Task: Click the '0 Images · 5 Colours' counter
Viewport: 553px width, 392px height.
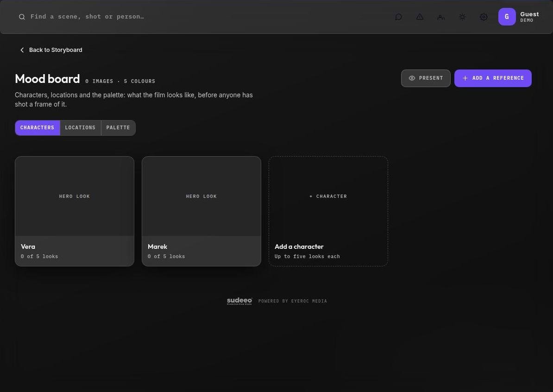Action: tap(120, 81)
